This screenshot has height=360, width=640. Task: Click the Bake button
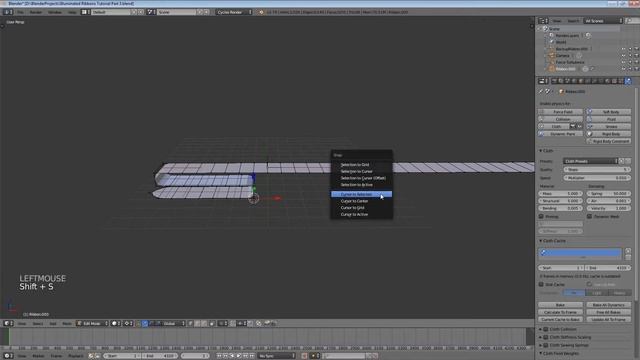[560, 305]
